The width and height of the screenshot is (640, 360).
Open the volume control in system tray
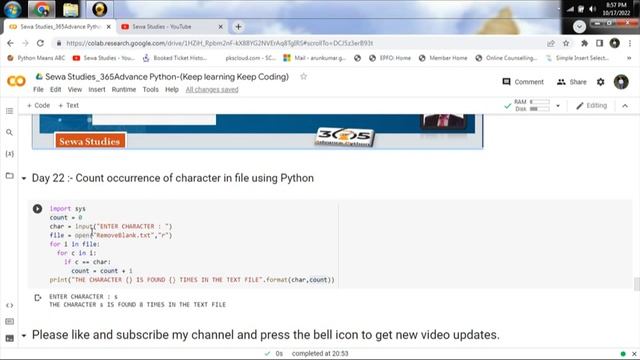[x=592, y=9]
